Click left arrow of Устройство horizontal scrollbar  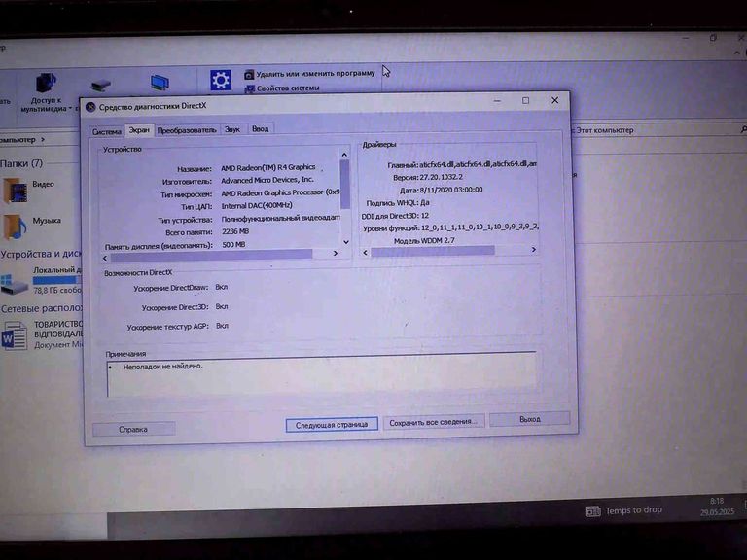pos(105,258)
